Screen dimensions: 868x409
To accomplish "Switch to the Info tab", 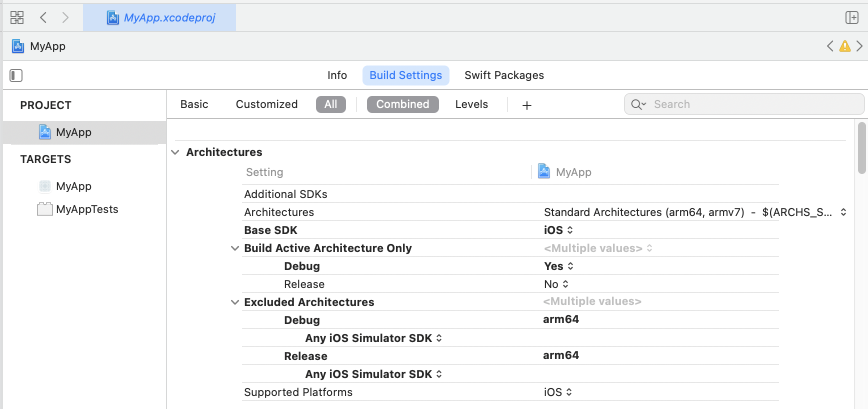I will pos(337,75).
